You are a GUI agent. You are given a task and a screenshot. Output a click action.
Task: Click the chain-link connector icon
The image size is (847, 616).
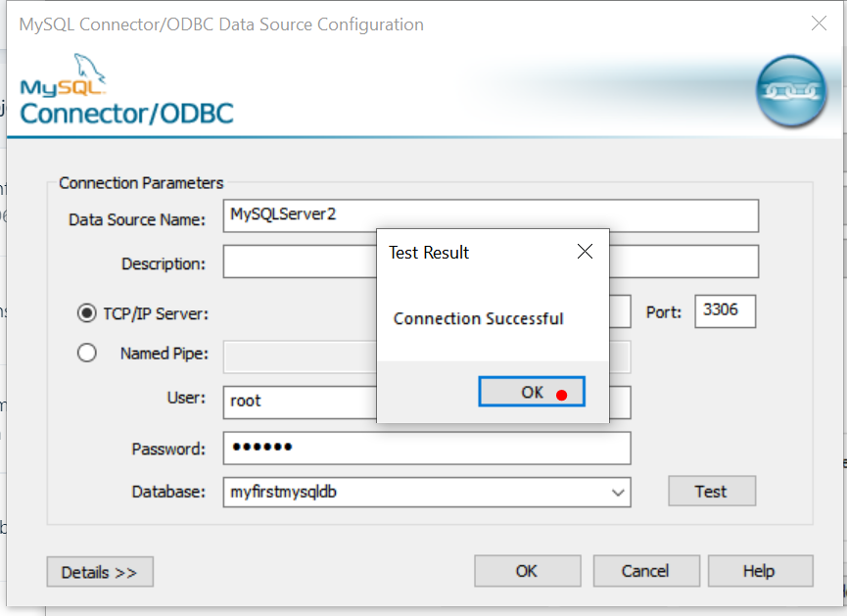(791, 91)
